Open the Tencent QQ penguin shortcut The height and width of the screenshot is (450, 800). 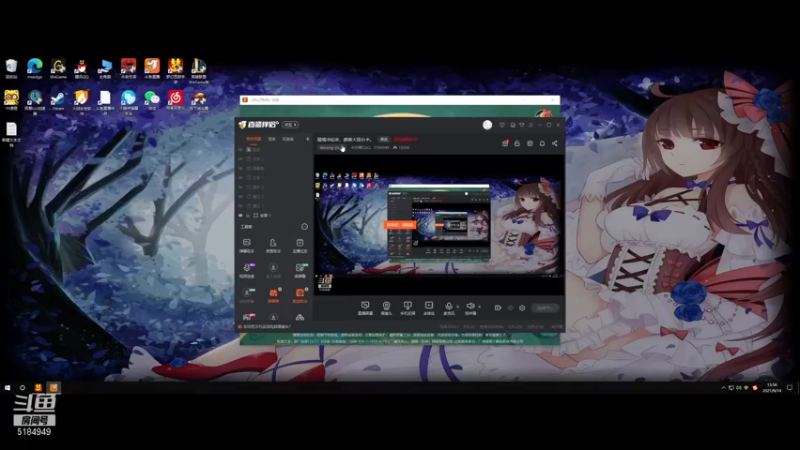click(82, 66)
